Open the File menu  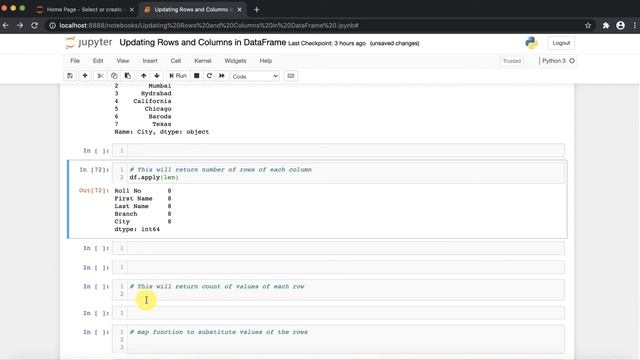click(x=75, y=61)
